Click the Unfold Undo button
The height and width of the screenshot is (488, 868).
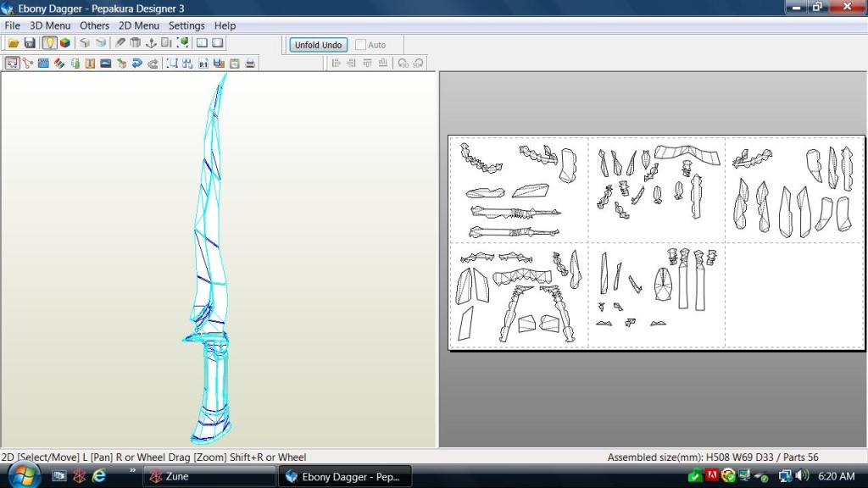(319, 45)
